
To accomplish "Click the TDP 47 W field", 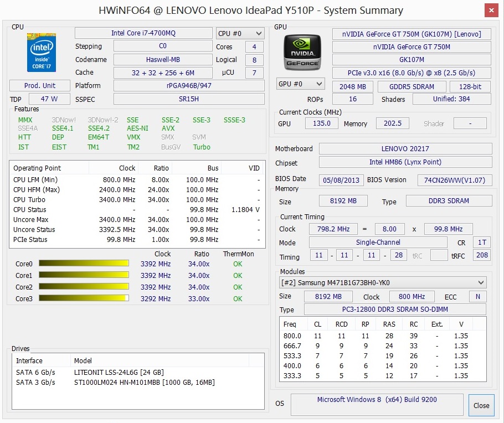I will pos(49,99).
